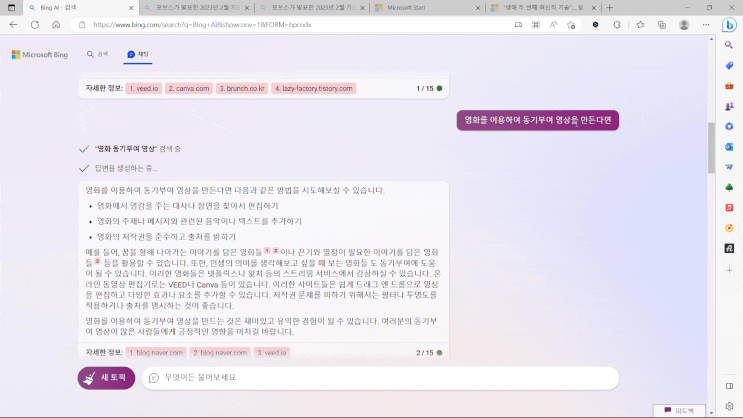The height and width of the screenshot is (418, 743).
Task: Toggle sidebar layout panel icon
Action: pyautogui.click(x=729, y=386)
